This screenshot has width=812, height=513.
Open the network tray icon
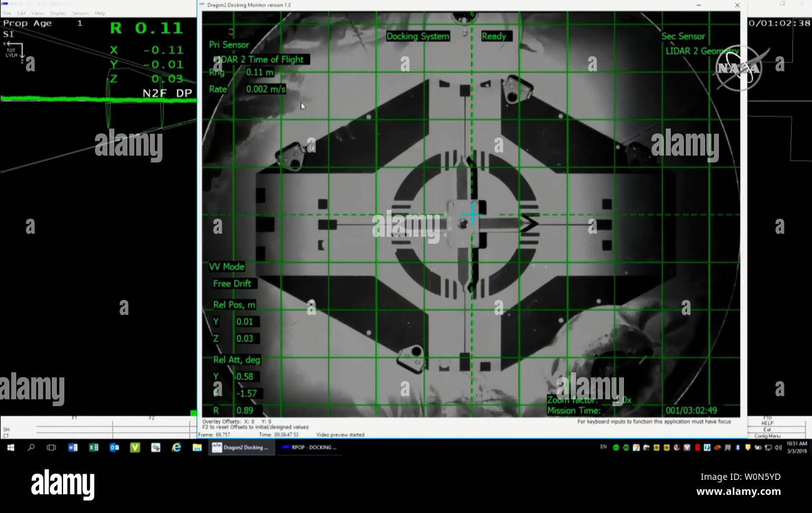[768, 447]
